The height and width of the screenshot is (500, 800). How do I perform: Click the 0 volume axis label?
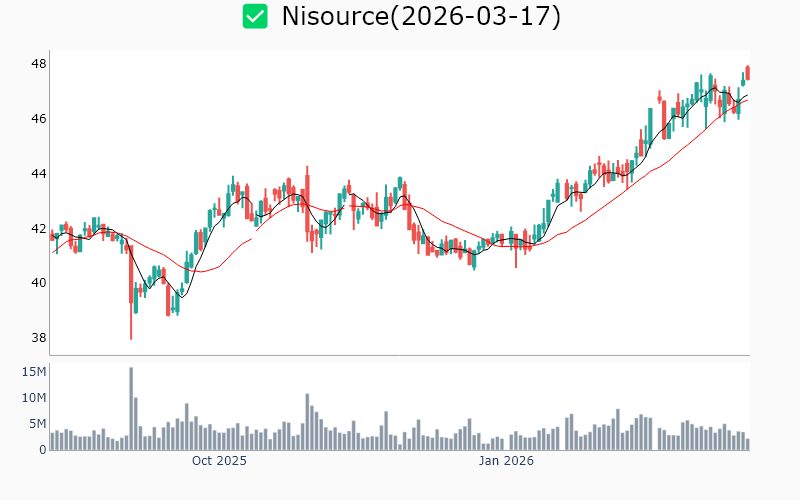click(x=43, y=450)
